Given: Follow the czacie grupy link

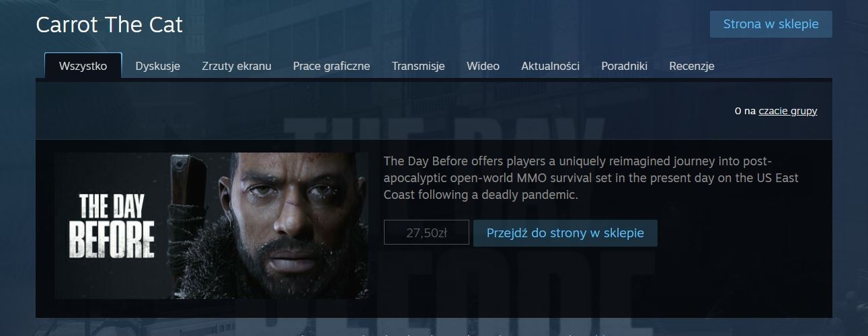Looking at the screenshot, I should point(788,111).
